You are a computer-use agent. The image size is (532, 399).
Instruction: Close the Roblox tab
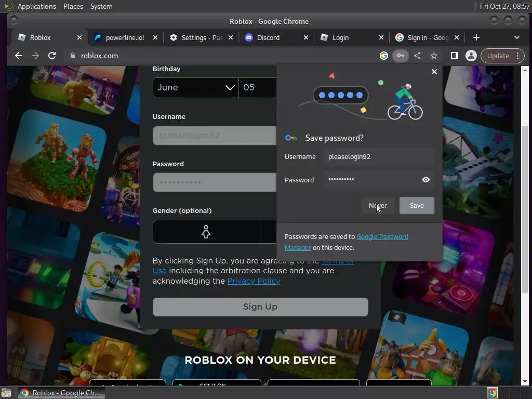coord(79,37)
